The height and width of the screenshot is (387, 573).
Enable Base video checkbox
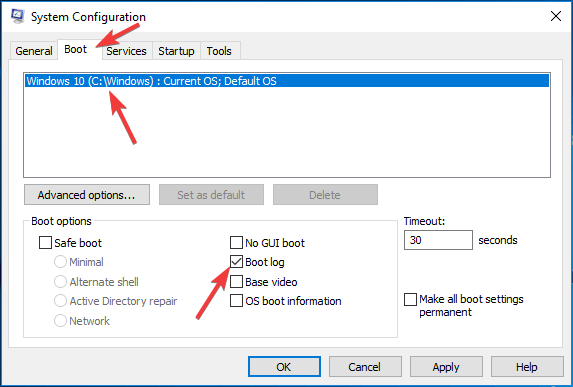point(236,282)
